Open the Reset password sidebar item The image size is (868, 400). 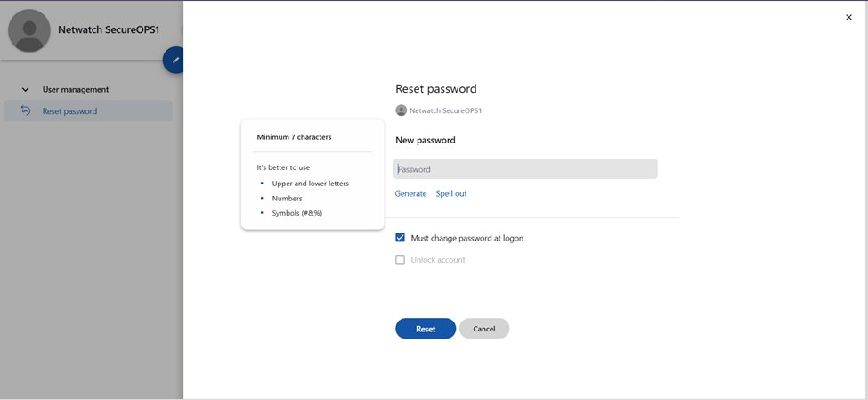pos(88,110)
